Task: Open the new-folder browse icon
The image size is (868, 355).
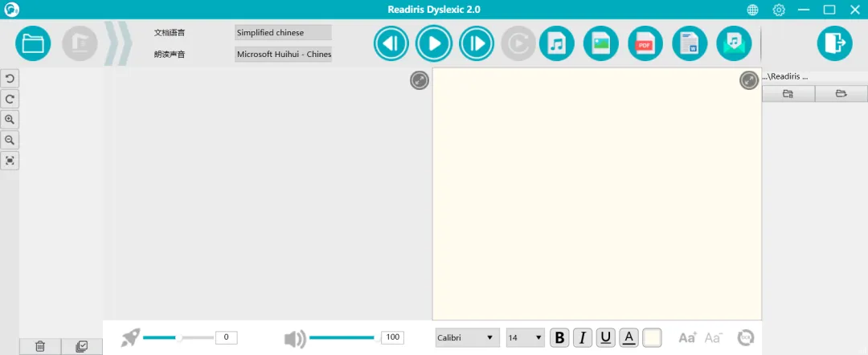Action: coord(788,94)
